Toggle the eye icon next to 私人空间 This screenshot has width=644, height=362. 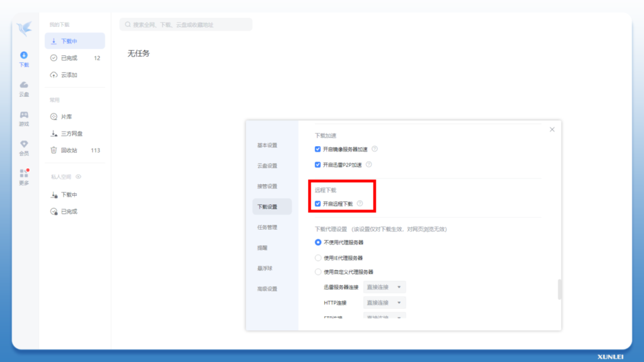78,177
